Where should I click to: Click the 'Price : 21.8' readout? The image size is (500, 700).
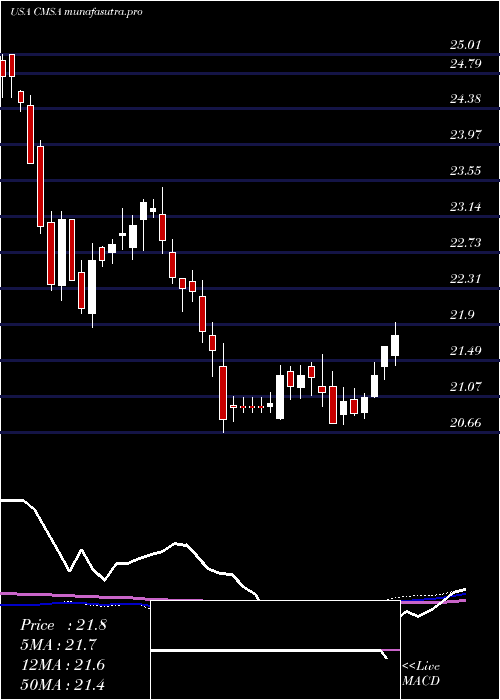click(63, 625)
